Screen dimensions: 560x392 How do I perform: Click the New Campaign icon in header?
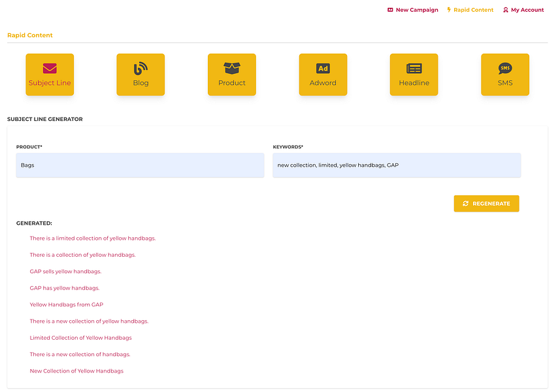(390, 10)
